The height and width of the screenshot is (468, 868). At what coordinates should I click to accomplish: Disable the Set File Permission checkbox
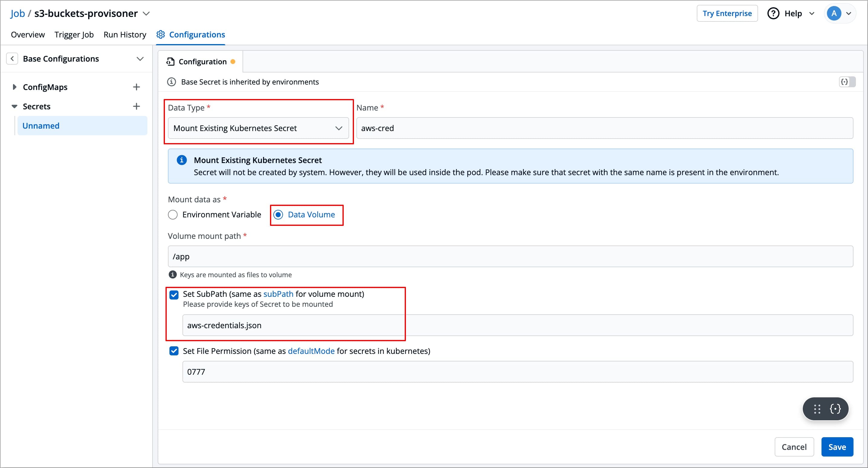[x=174, y=351]
